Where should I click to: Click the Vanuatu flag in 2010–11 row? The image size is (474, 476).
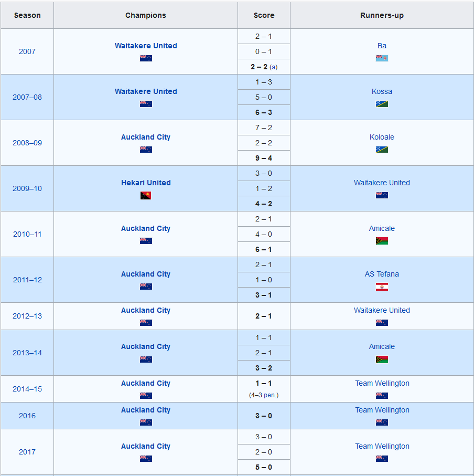coord(382,241)
